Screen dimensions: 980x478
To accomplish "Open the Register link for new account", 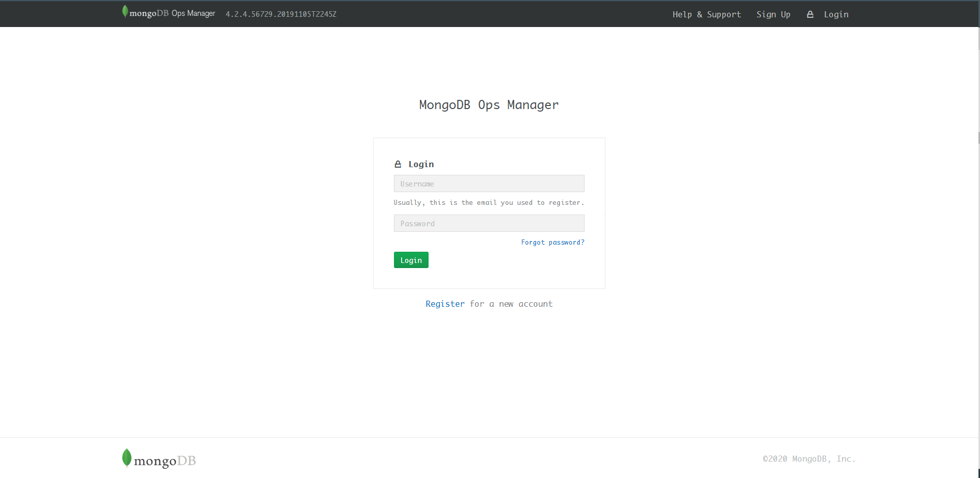I will pos(445,304).
